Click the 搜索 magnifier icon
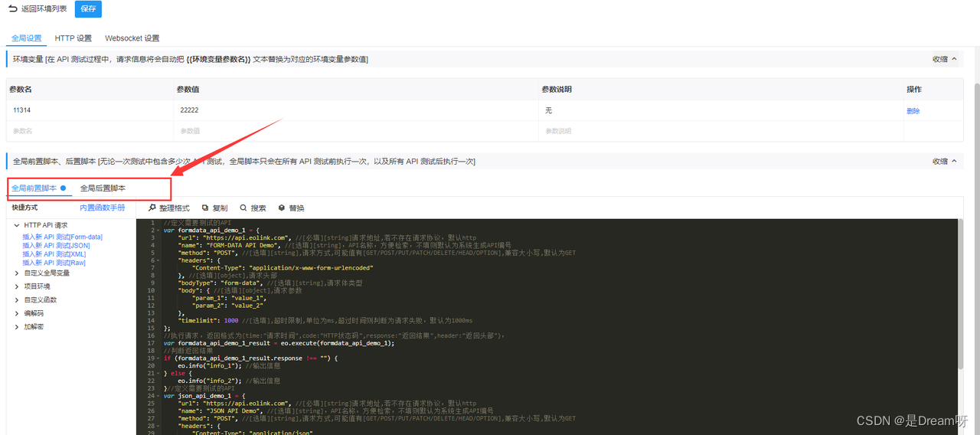The width and height of the screenshot is (980, 435). [243, 208]
